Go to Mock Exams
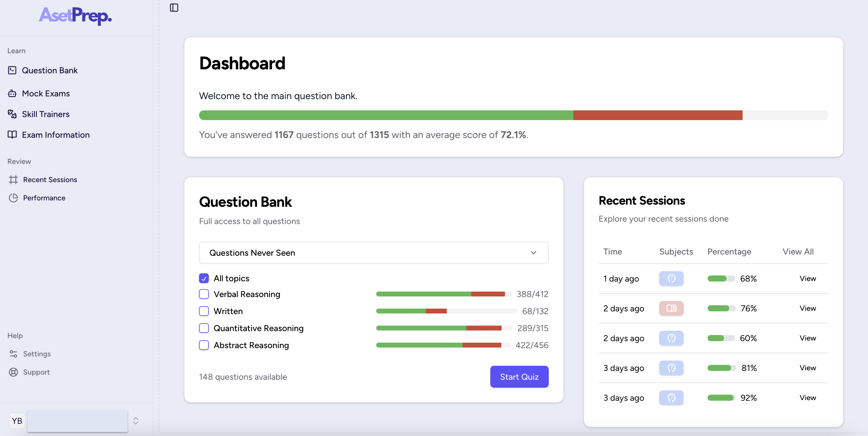The image size is (868, 436). point(46,93)
